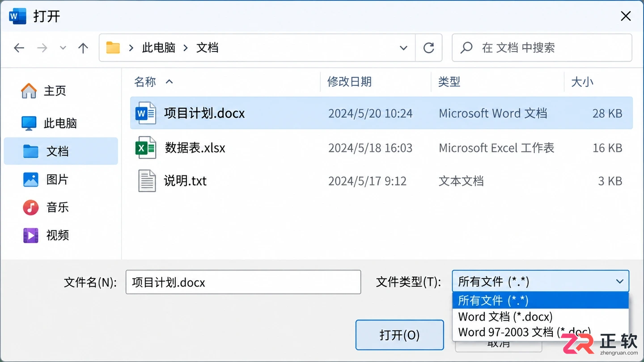Click the text file icon of 说明.txt
Screen dimensions: 644x362
coord(147,181)
